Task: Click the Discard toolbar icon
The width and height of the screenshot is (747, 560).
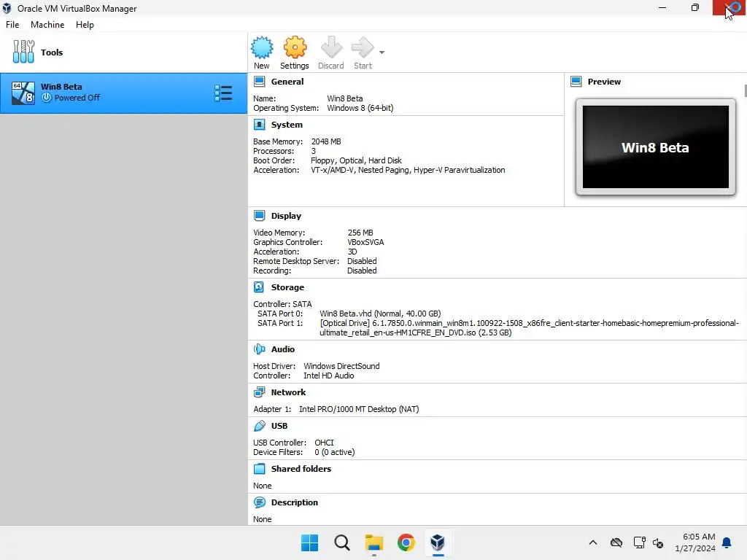Action: click(331, 47)
